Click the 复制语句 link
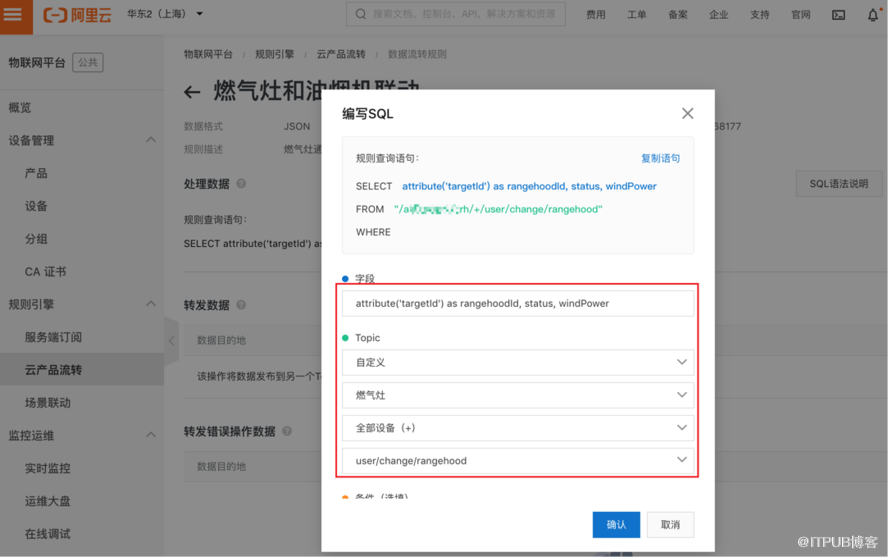888x557 pixels. click(x=660, y=158)
